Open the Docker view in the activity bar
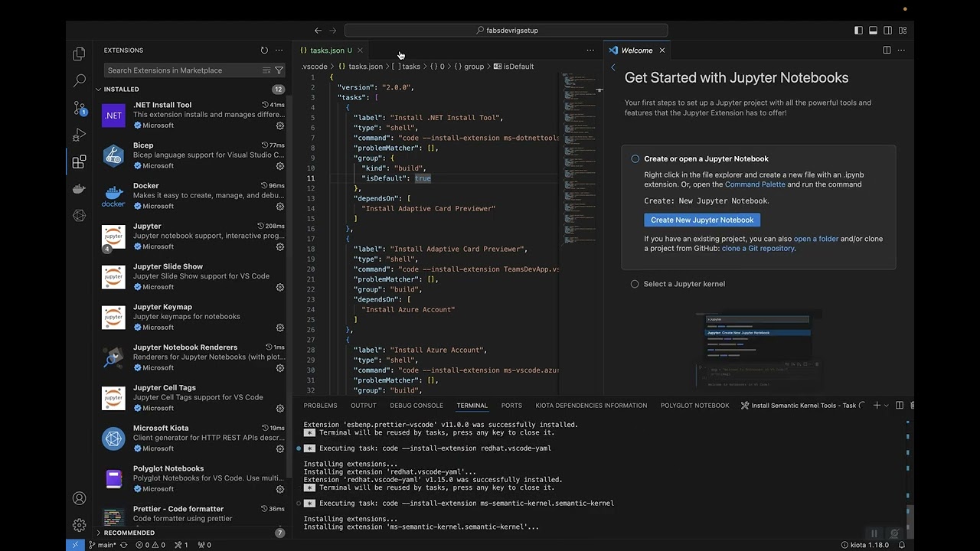Viewport: 980px width, 551px height. 79,189
